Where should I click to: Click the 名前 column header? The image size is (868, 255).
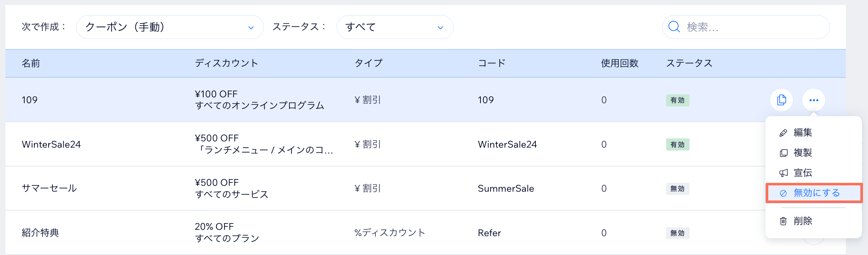30,63
